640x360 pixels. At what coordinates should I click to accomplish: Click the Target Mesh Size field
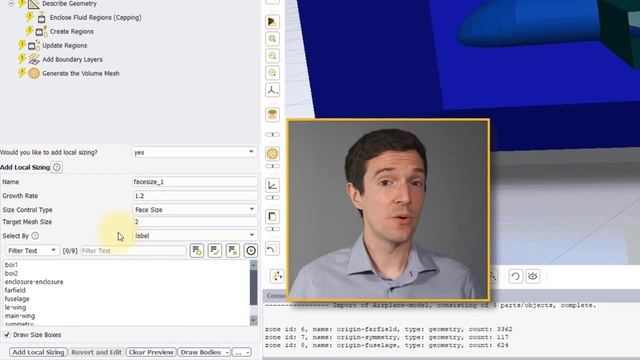point(195,222)
